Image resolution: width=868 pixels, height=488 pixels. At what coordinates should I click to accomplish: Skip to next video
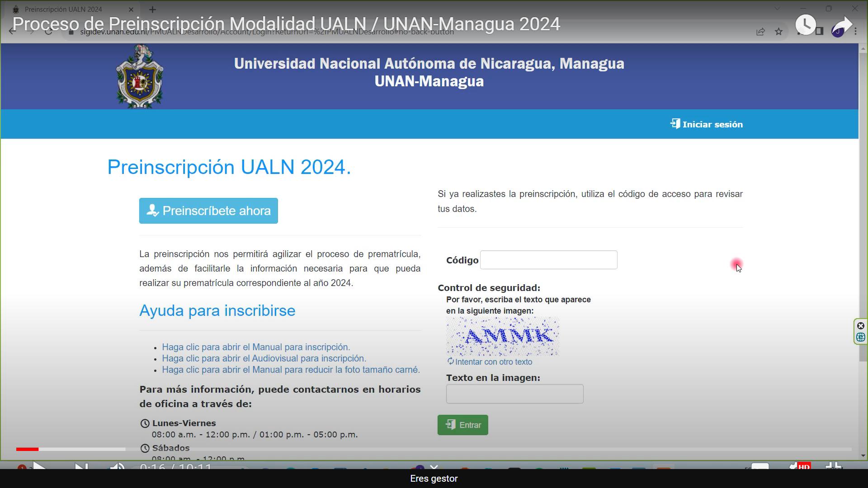click(81, 467)
